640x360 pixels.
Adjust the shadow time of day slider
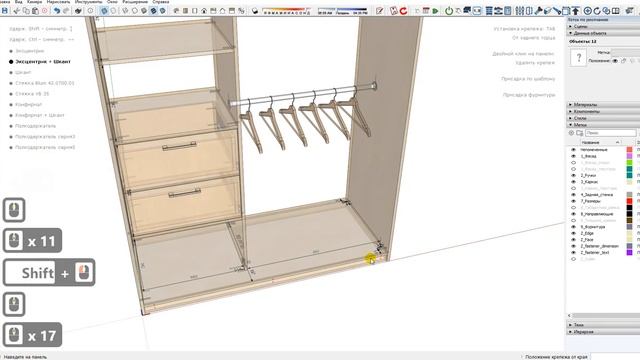(x=343, y=11)
